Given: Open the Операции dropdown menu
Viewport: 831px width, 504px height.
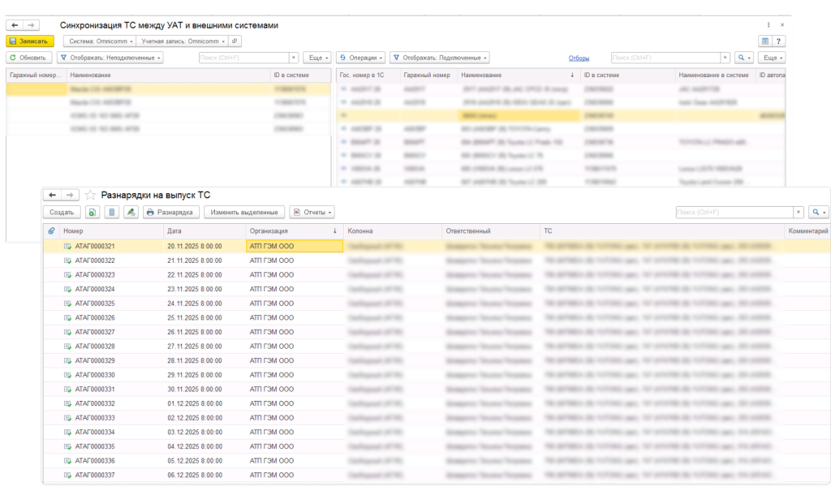Looking at the screenshot, I should 361,58.
